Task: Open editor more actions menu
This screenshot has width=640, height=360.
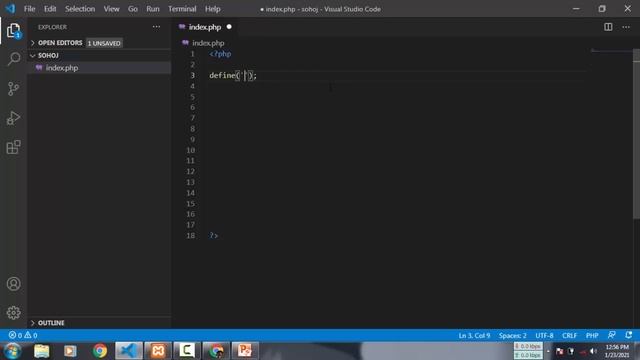Action: click(626, 27)
